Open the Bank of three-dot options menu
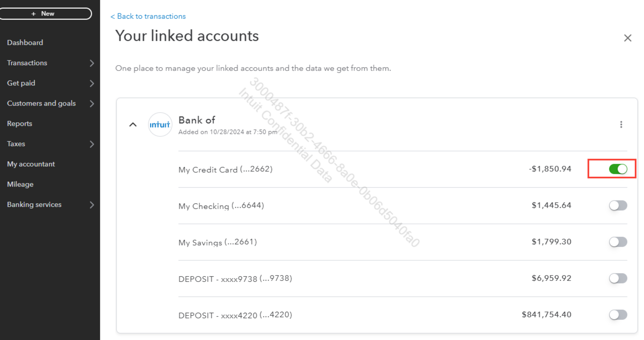 tap(621, 125)
